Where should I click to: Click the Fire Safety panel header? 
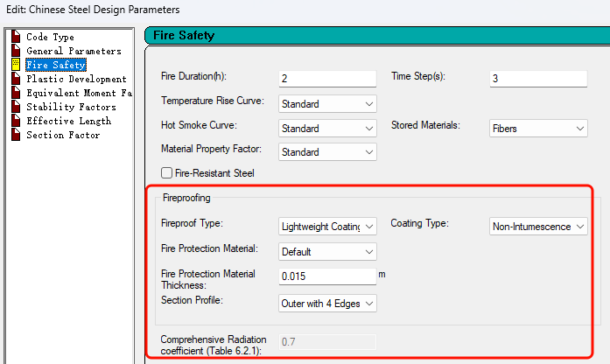[376, 35]
